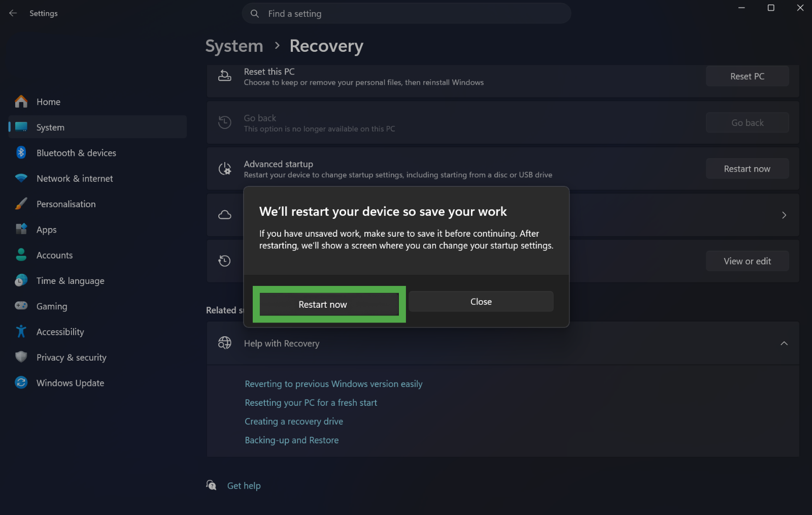Click the Reset this PC row title
812x515 pixels.
coord(269,72)
